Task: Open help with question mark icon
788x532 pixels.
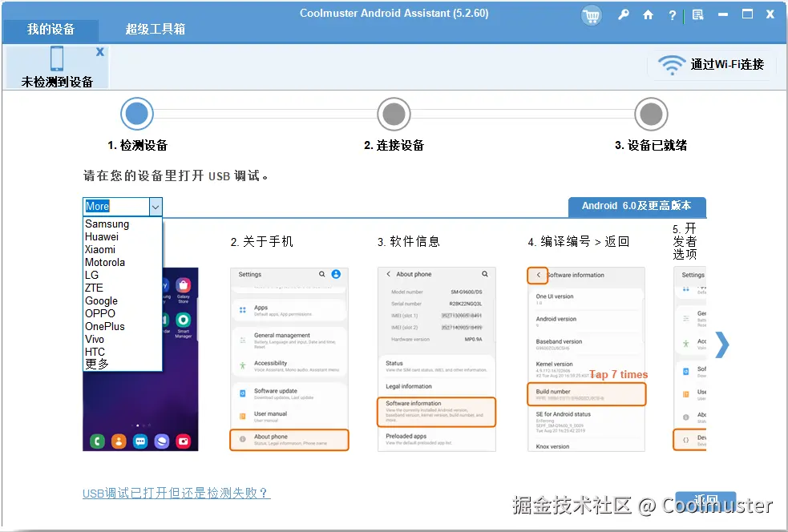Action: [673, 15]
